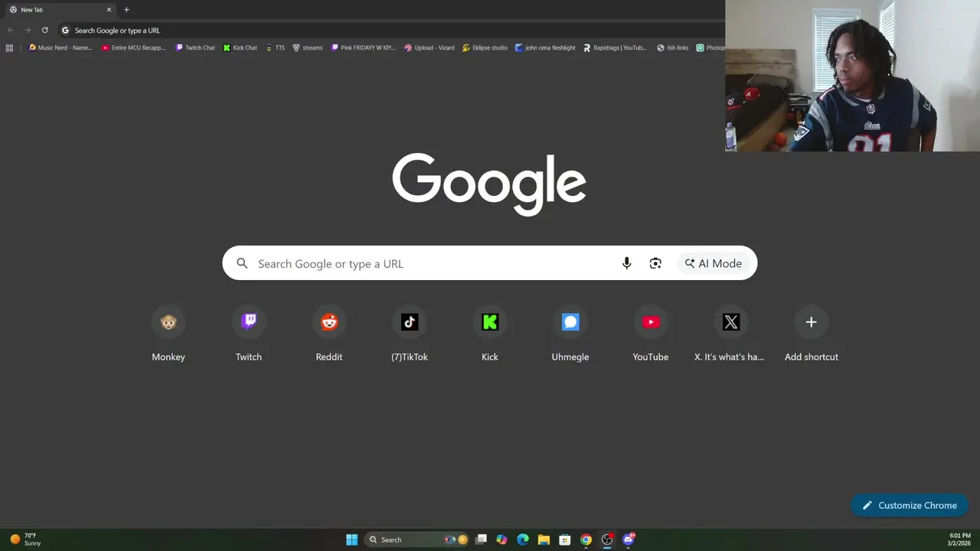The height and width of the screenshot is (551, 980).
Task: Click the browser back arrow
Action: point(11,31)
